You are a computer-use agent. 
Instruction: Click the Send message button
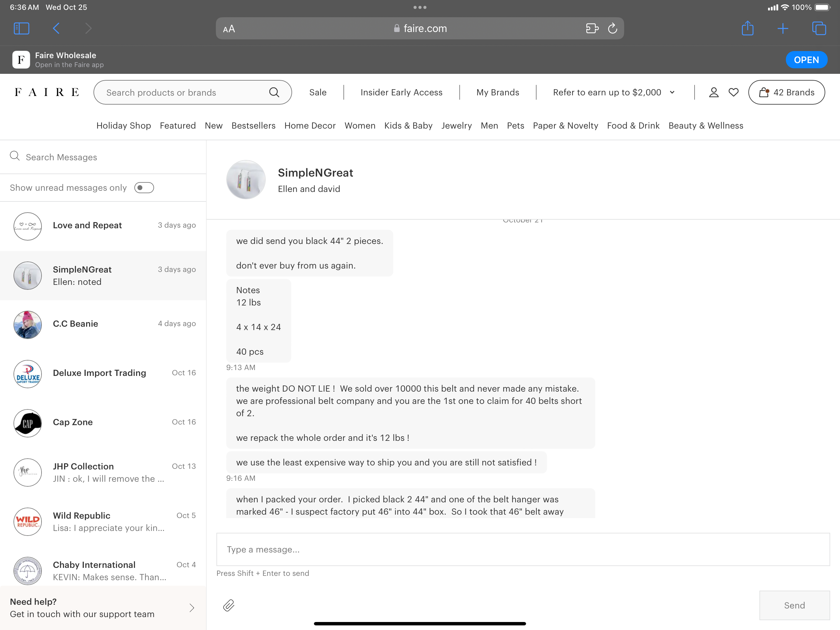(794, 605)
